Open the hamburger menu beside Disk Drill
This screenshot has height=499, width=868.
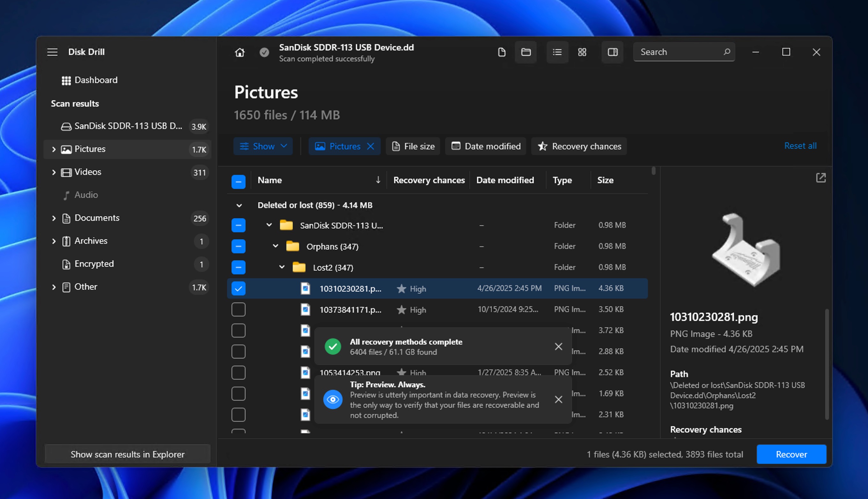pyautogui.click(x=52, y=52)
